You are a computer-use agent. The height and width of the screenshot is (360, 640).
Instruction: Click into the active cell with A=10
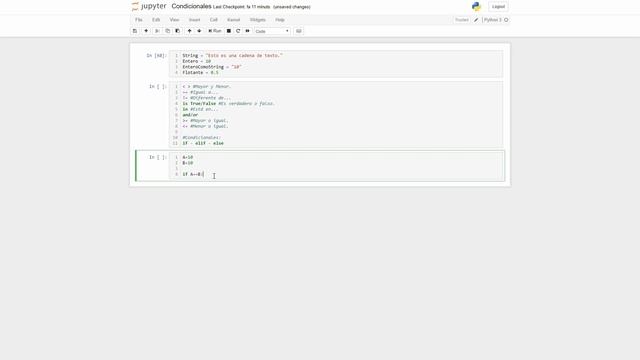[337, 166]
